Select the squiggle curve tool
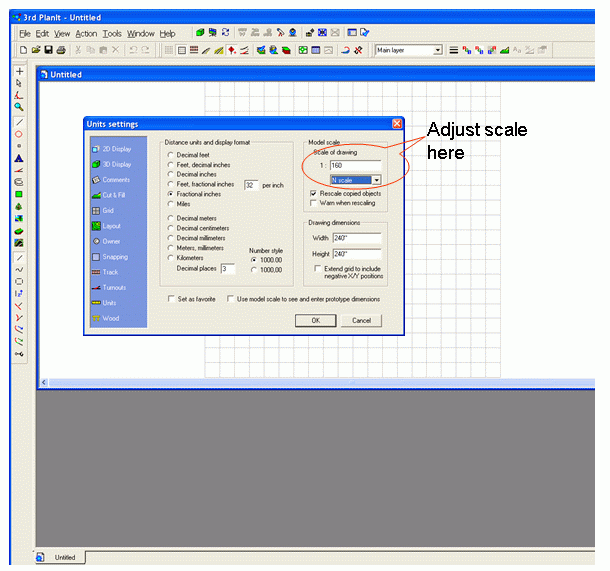Image resolution: width=610 pixels, height=571 pixels. click(19, 270)
